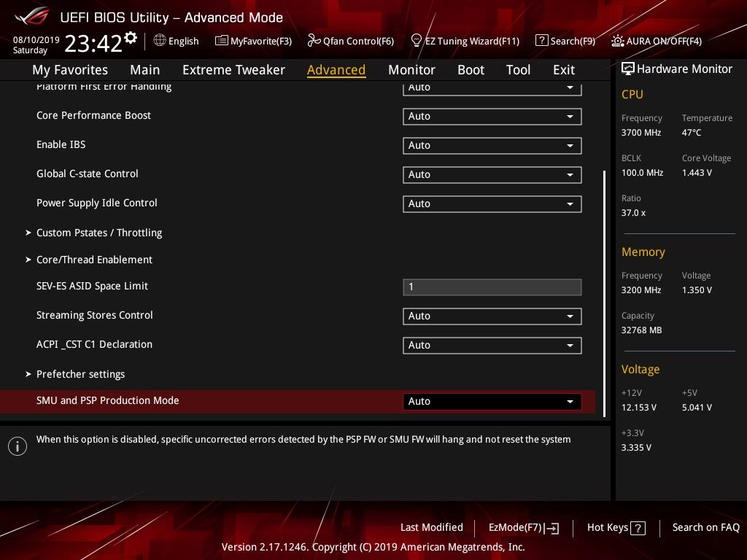Switch to My Favorites tab
This screenshot has width=747, height=560.
click(70, 70)
